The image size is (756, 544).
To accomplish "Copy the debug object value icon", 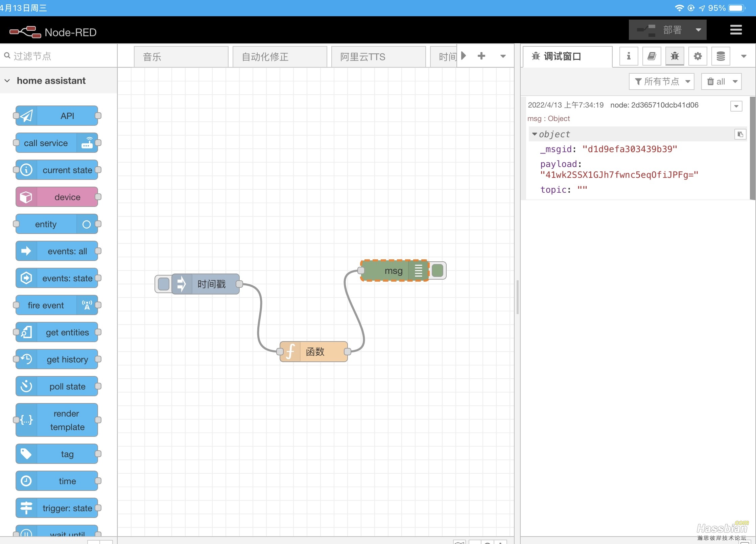I will point(740,134).
